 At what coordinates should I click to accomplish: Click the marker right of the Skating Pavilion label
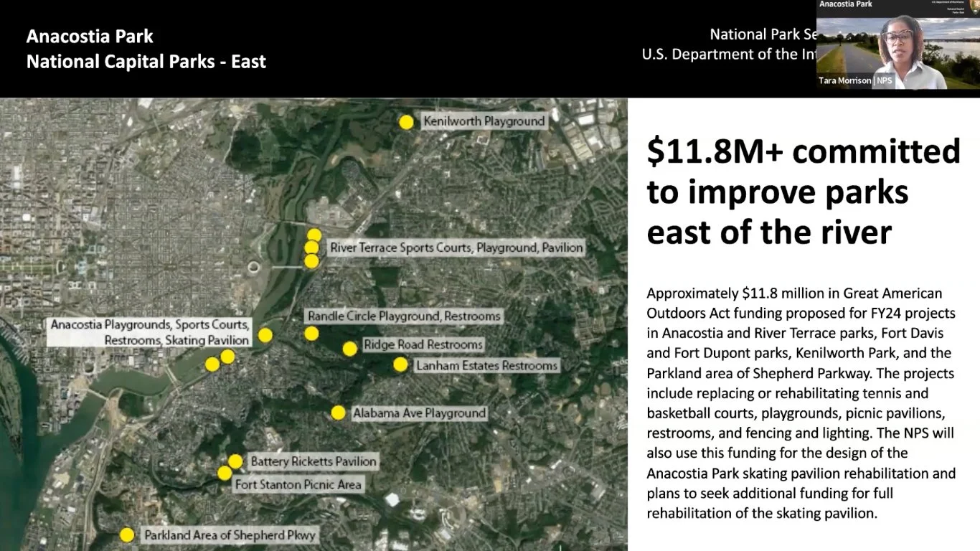pos(265,335)
